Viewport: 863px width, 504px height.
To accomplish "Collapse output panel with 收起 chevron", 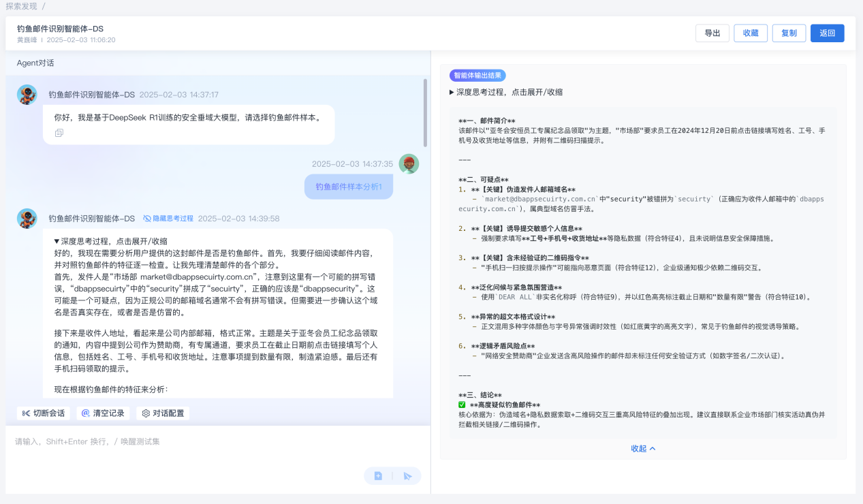I will [x=643, y=449].
